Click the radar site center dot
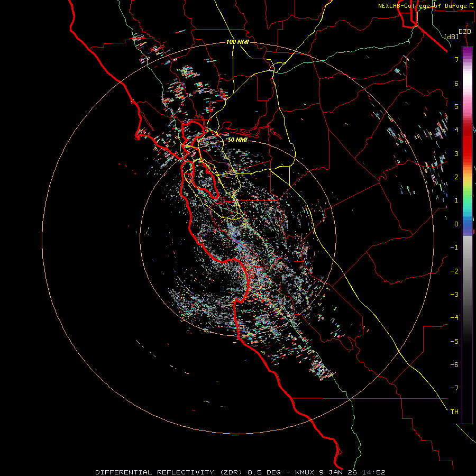Screen dimensions: 476x476 coord(239,237)
